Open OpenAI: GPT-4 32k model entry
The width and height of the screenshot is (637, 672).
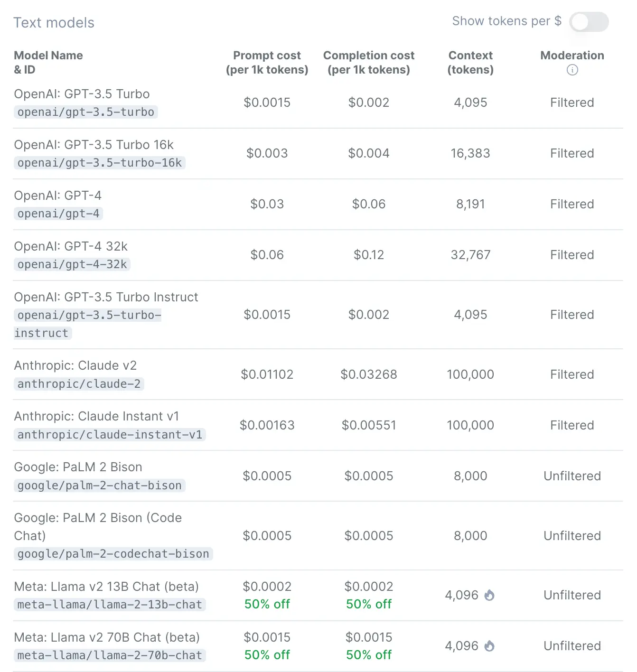coord(71,246)
